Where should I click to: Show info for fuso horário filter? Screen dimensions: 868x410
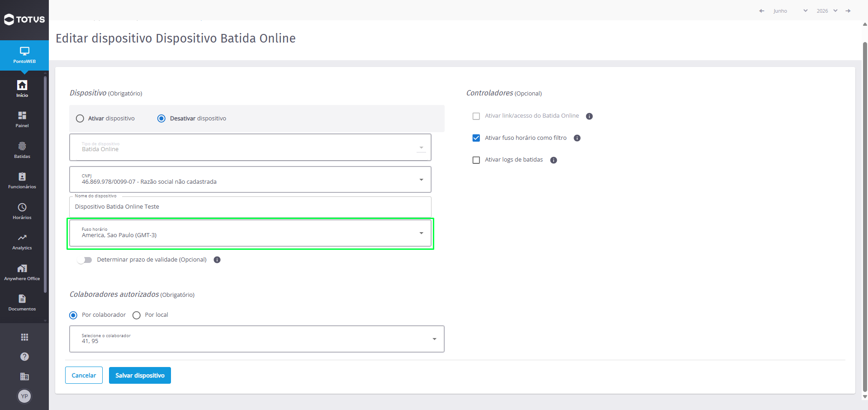pyautogui.click(x=577, y=138)
